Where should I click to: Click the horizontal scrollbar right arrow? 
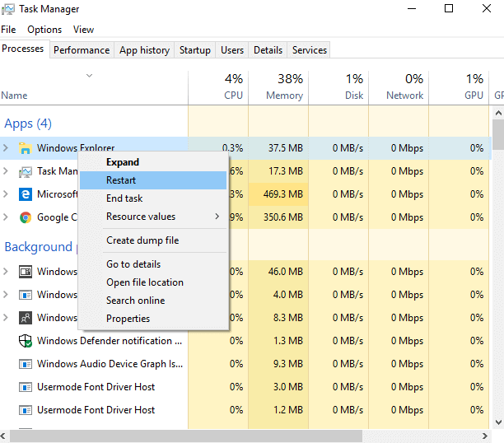point(485,436)
